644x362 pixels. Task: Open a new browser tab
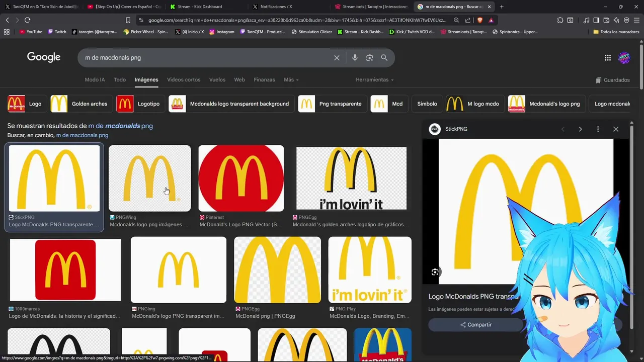[502, 7]
